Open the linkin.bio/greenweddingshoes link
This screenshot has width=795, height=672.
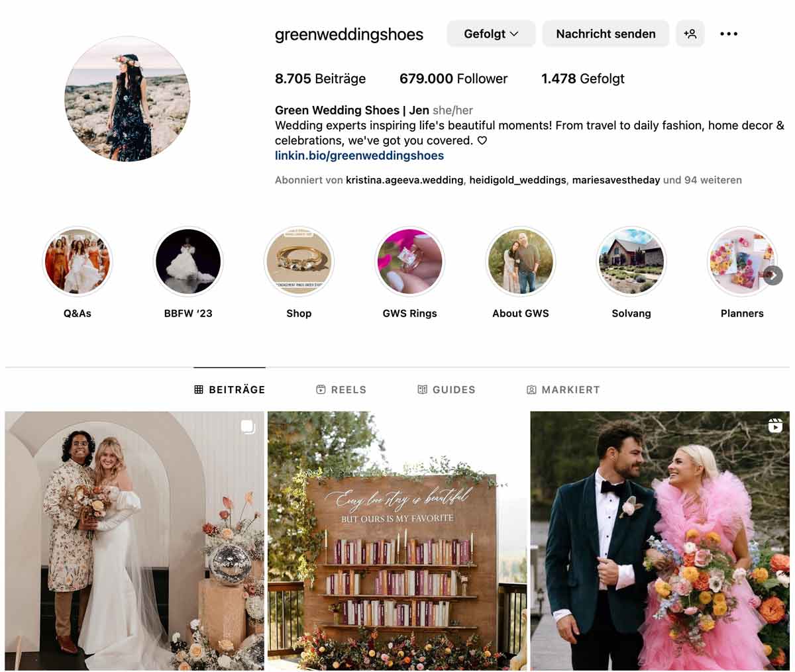point(359,156)
